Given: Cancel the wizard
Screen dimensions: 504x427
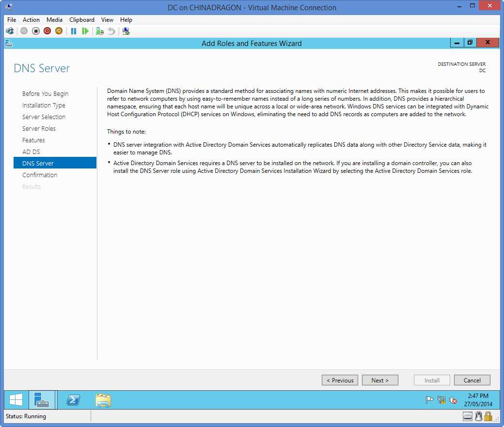Looking at the screenshot, I should pyautogui.click(x=472, y=380).
